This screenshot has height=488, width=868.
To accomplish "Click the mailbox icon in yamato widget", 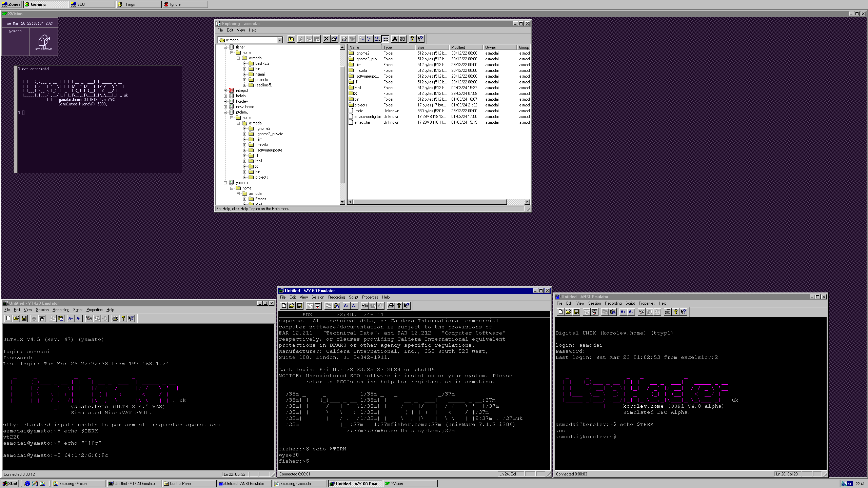I will 44,42.
